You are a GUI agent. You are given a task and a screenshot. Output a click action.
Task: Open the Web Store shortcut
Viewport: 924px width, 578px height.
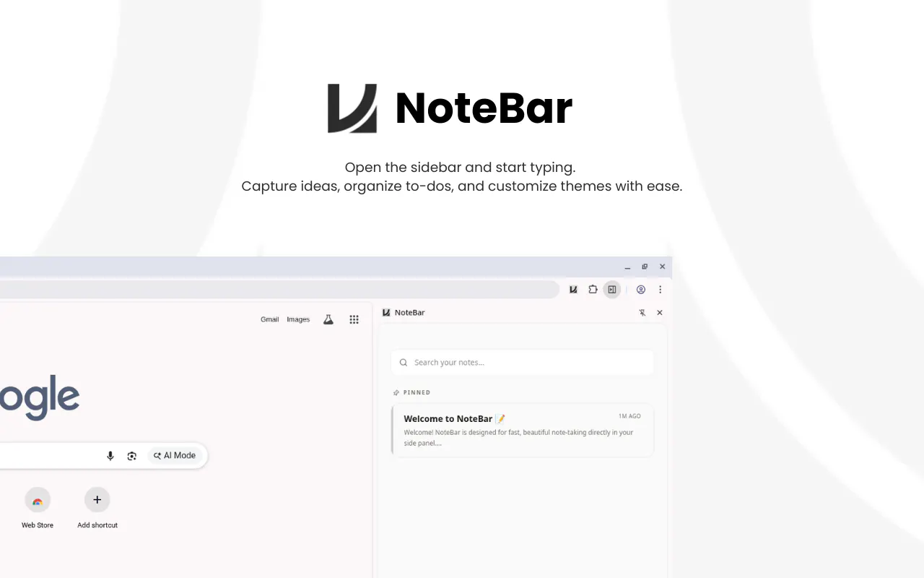[38, 508]
